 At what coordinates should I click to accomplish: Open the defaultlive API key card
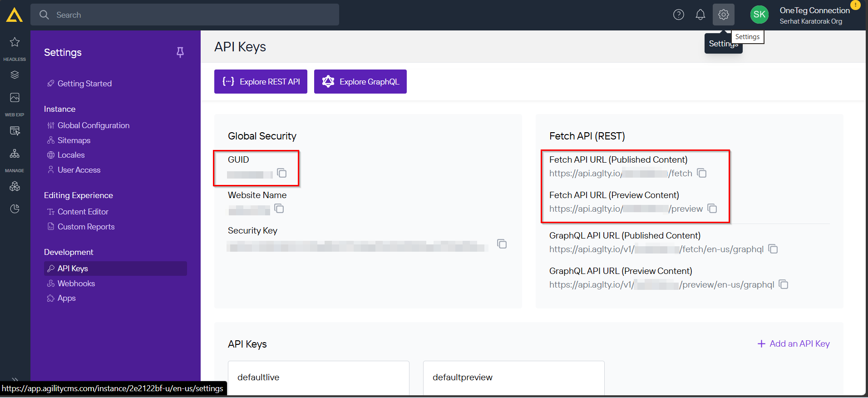(319, 378)
